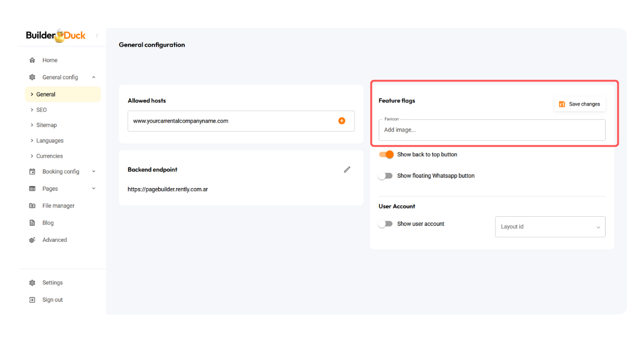Click the Favicon Add image field

(x=492, y=130)
